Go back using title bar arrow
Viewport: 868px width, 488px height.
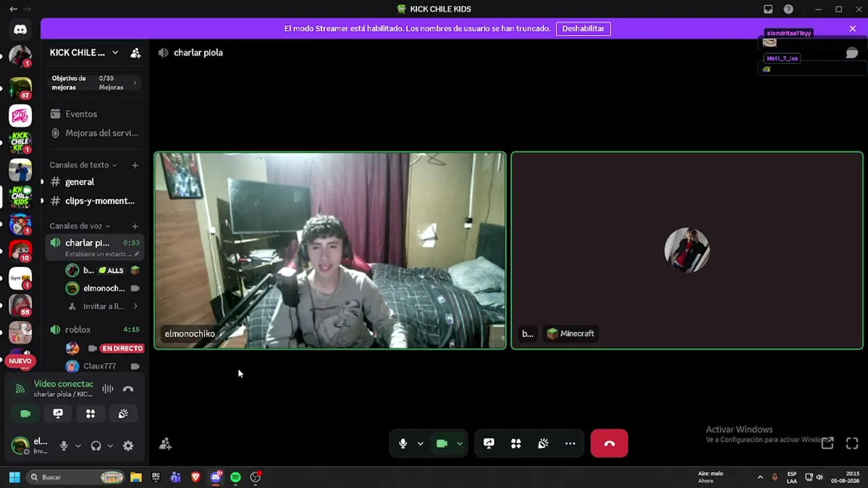pos(14,9)
